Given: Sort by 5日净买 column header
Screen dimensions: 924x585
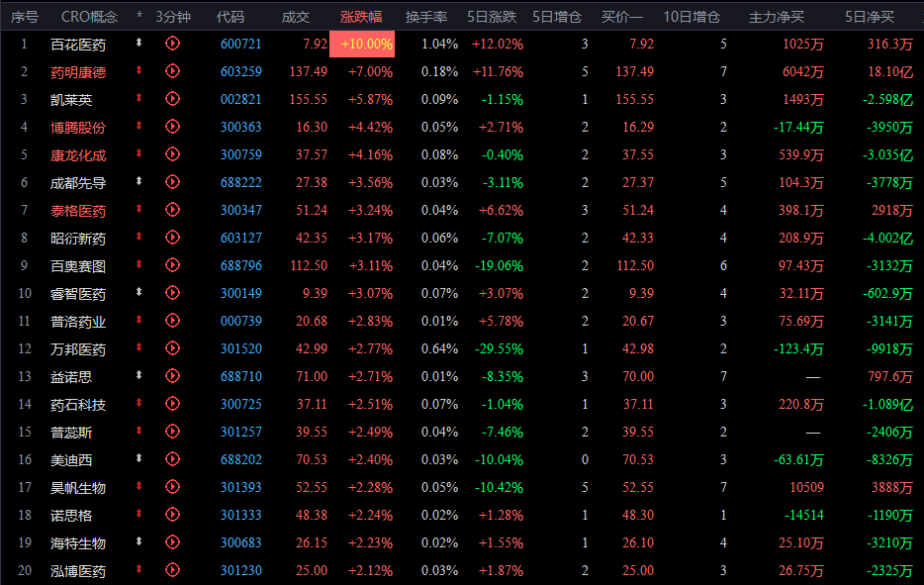Looking at the screenshot, I should [x=870, y=17].
